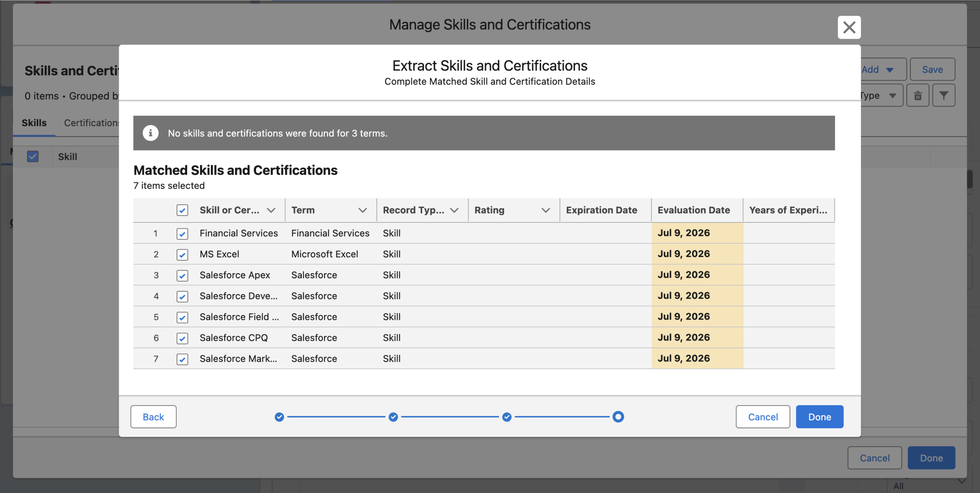Open the Type dropdown in background panel

tap(881, 96)
